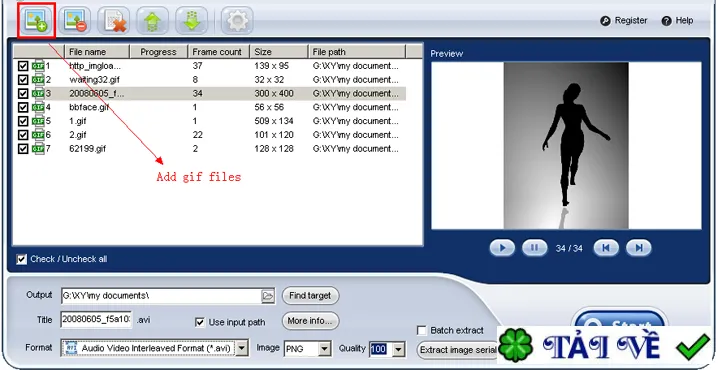Viewport: 718px width, 370px height.
Task: Select the 62199.gif file name
Action: click(87, 149)
